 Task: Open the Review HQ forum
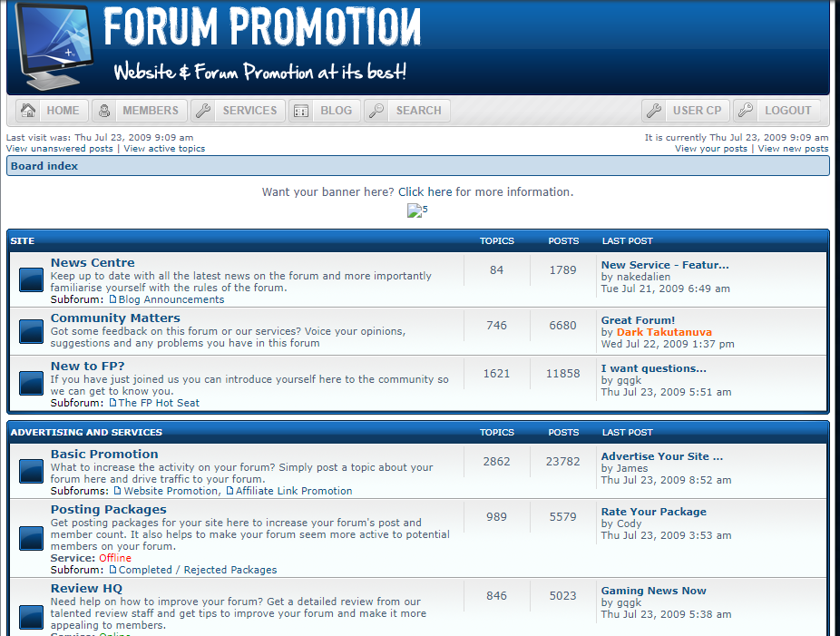86,588
